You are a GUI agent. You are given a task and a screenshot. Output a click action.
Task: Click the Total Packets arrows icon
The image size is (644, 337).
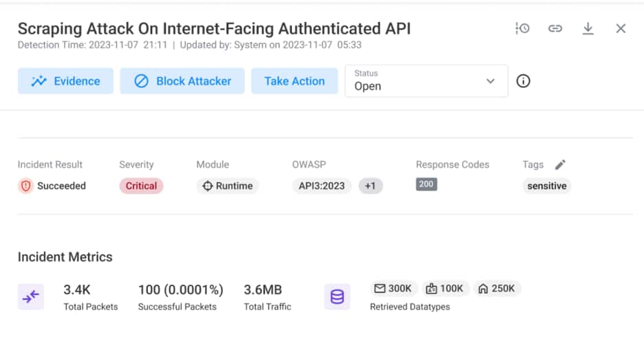tap(30, 296)
